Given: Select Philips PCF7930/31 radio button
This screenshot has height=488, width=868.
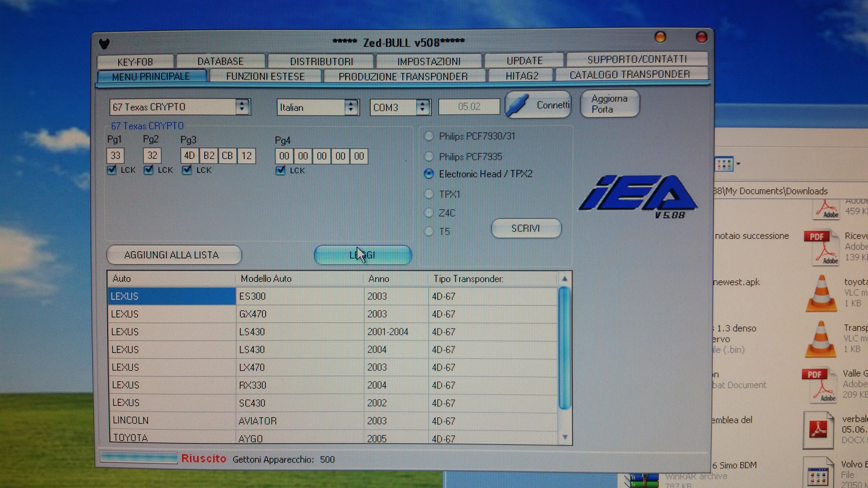Looking at the screenshot, I should 429,136.
